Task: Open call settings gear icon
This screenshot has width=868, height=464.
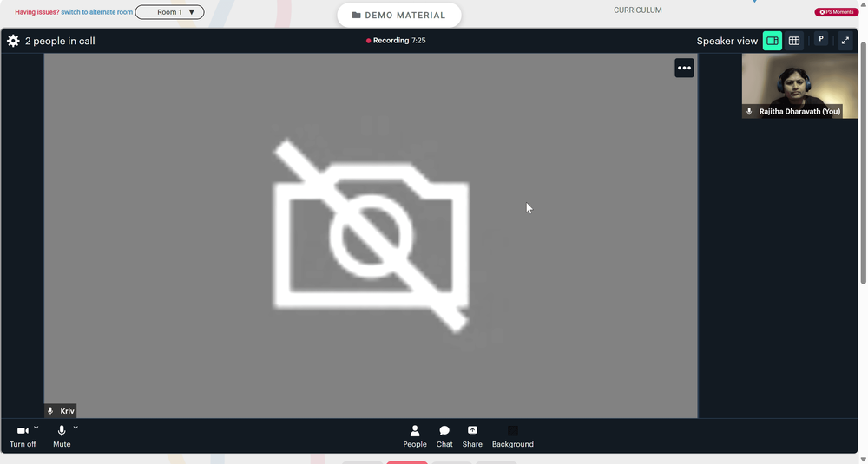Action: click(13, 41)
